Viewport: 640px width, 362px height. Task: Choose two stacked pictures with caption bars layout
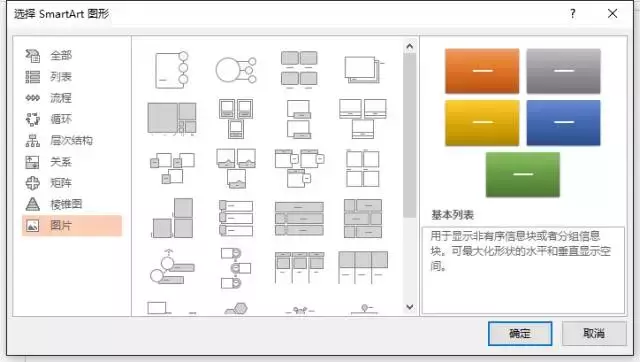point(299,119)
